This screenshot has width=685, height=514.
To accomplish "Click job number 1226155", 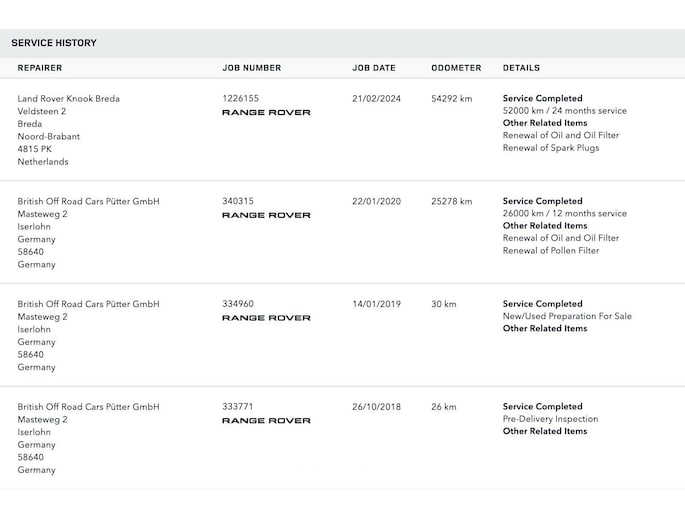I will click(x=240, y=98).
